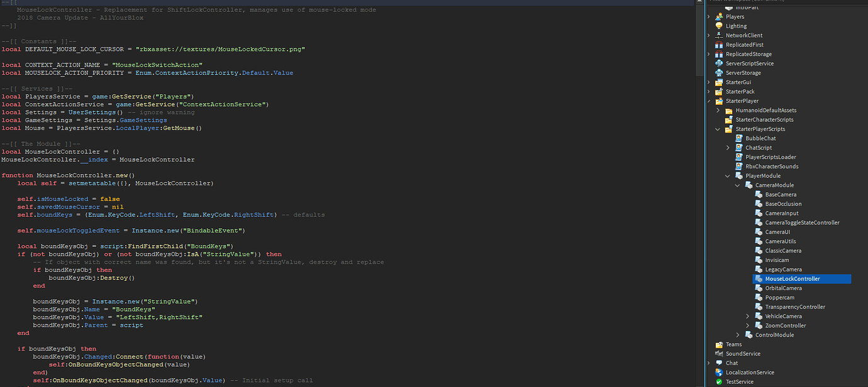Collapse the CameraModule tree
The image size is (868, 387).
pyautogui.click(x=737, y=185)
